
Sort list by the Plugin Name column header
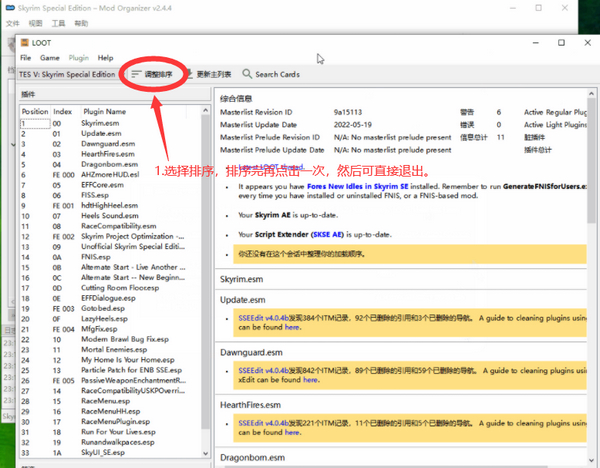(x=103, y=112)
